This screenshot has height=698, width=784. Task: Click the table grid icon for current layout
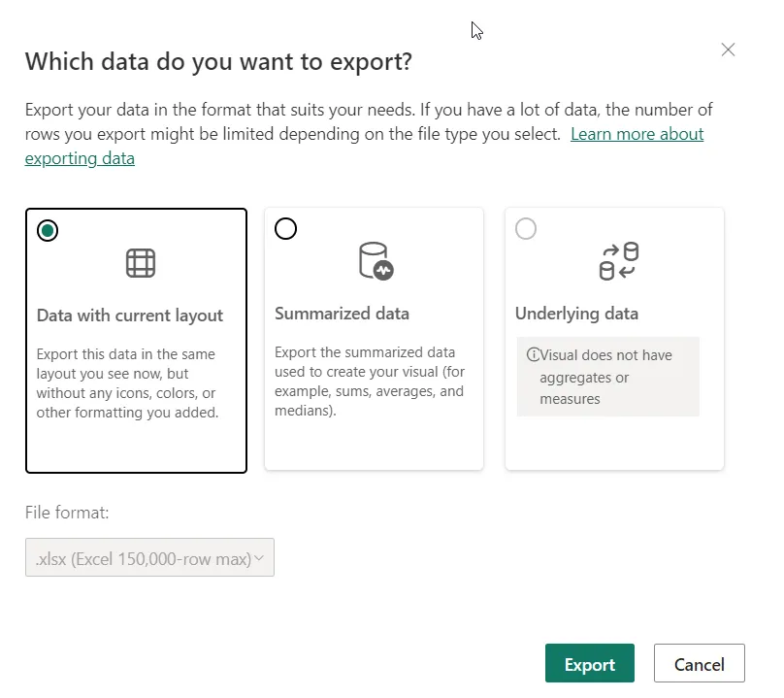coord(141,263)
